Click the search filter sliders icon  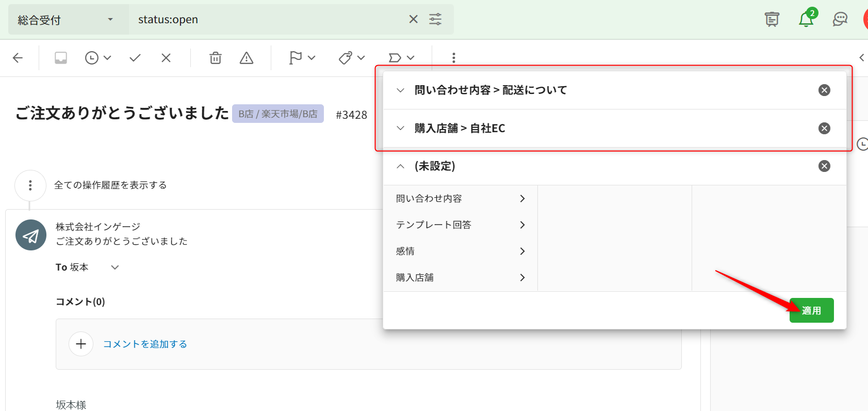pos(435,20)
